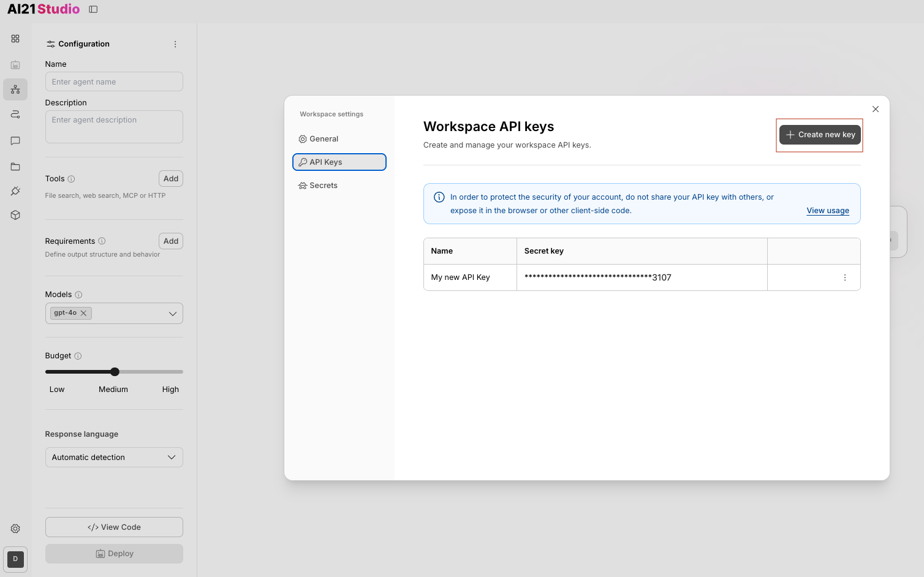Open the folder icon in the sidebar

[x=15, y=167]
